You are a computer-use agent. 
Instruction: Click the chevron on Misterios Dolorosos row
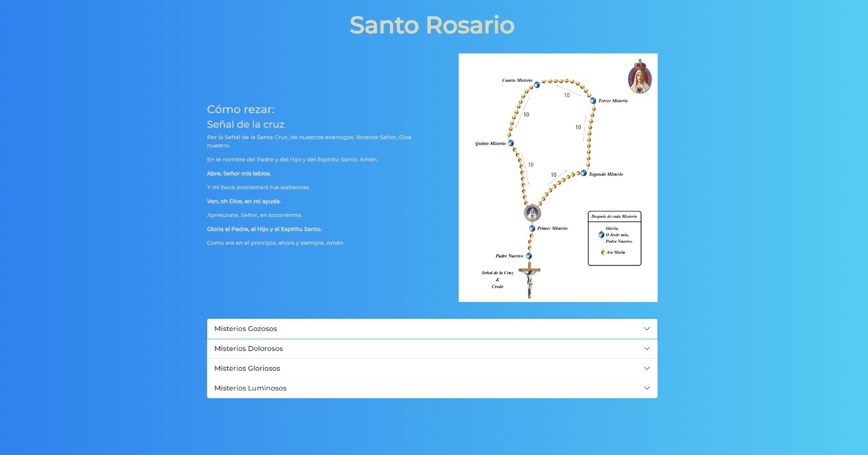point(647,349)
